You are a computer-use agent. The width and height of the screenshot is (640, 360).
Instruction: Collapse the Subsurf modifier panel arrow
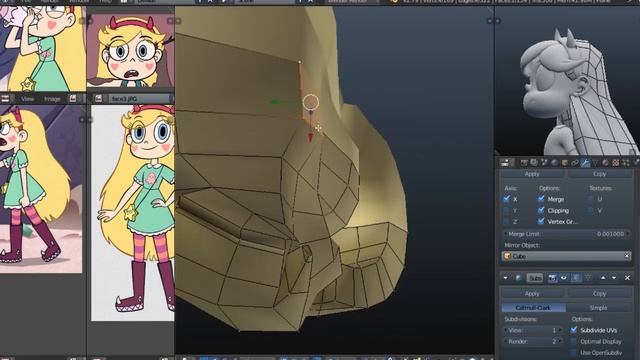point(506,278)
